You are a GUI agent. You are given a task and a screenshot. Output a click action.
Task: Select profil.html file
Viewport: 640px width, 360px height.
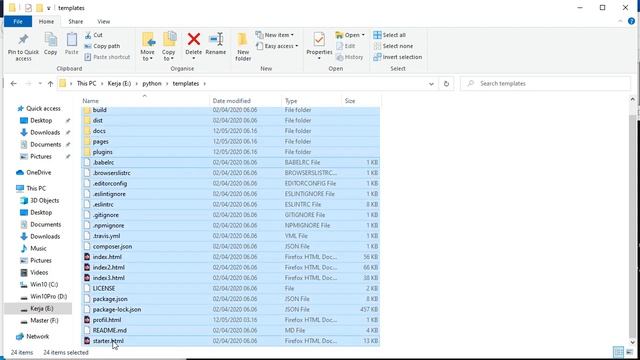[x=231, y=320]
